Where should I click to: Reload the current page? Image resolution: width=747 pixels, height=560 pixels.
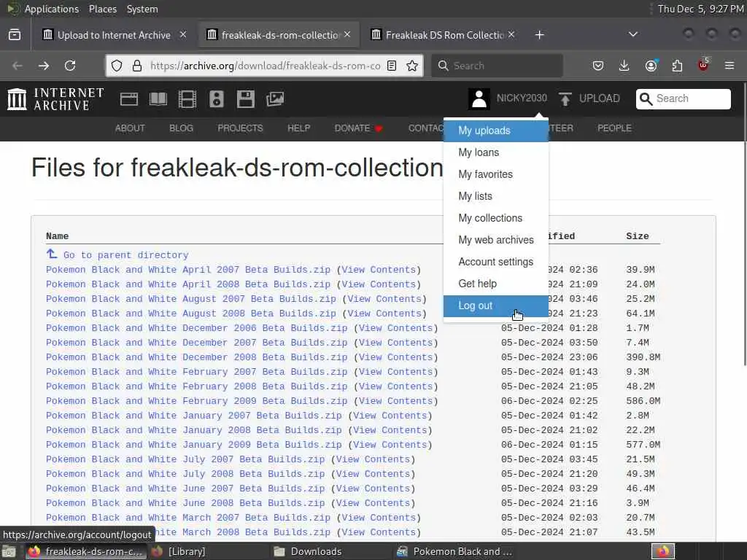pos(70,66)
